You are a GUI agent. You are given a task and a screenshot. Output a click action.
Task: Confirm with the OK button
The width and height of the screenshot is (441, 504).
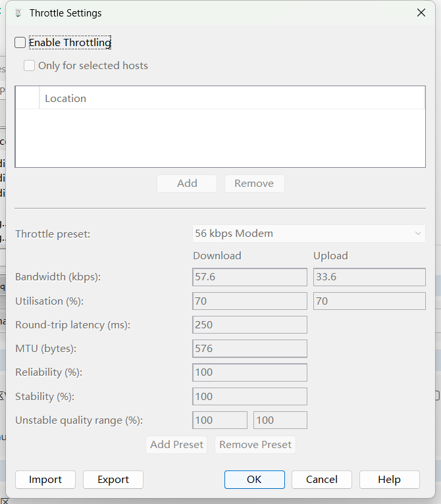(x=254, y=480)
